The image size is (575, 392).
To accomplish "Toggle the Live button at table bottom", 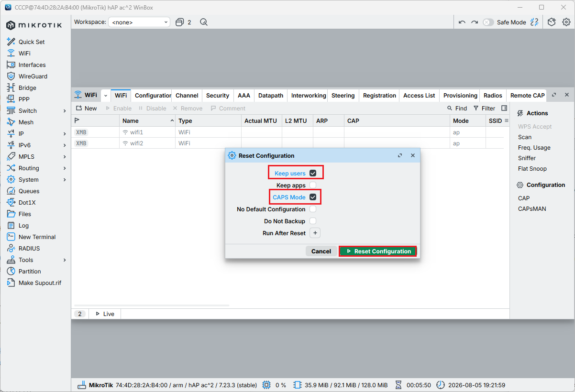I will (105, 314).
